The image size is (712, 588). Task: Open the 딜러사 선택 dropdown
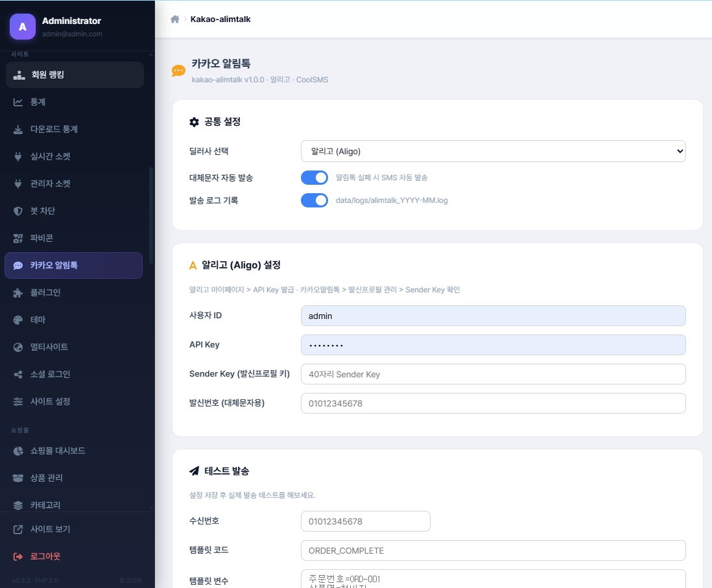click(493, 151)
